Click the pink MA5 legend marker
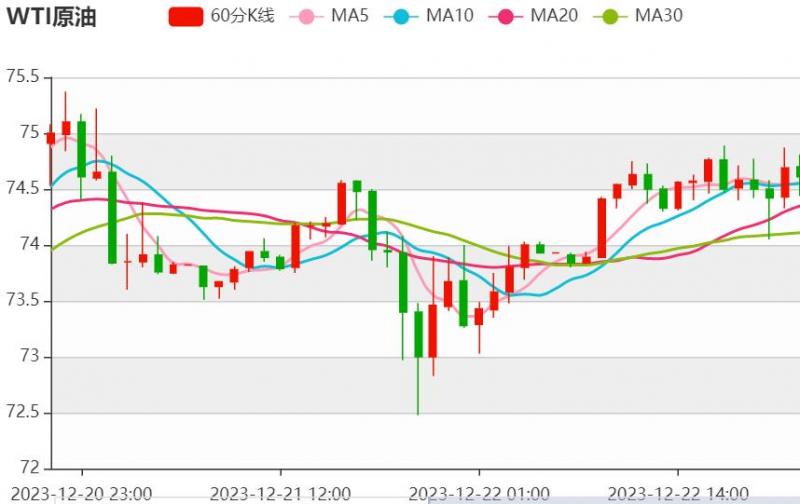Screen dimensions: 800x504 306,16
